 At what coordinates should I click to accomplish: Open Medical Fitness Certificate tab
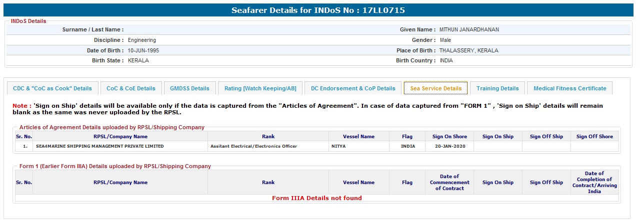569,88
